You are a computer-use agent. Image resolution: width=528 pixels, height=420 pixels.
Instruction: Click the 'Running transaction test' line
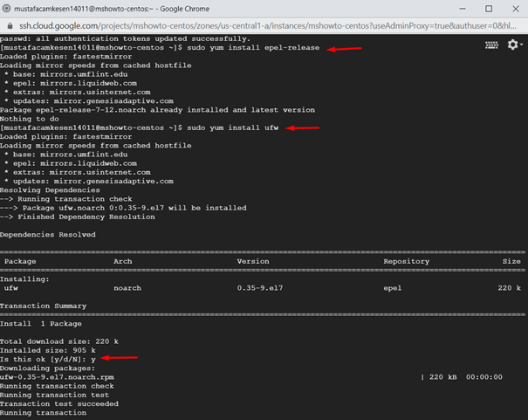(55, 395)
